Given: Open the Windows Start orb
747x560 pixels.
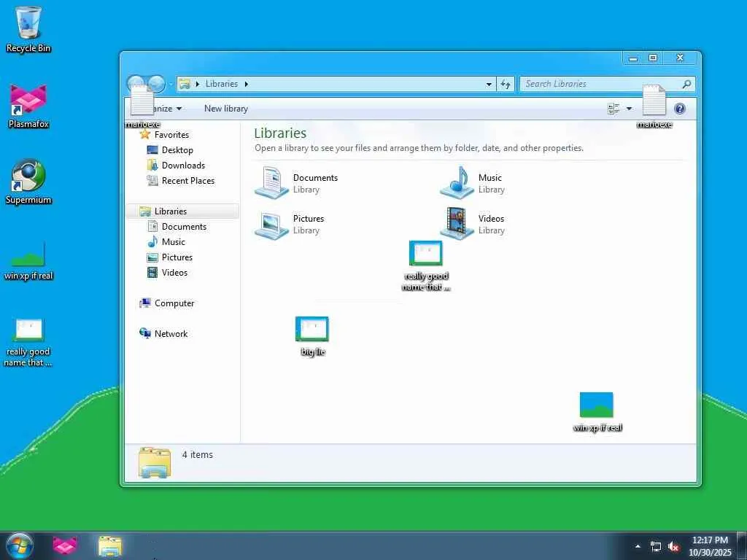Looking at the screenshot, I should click(x=20, y=545).
